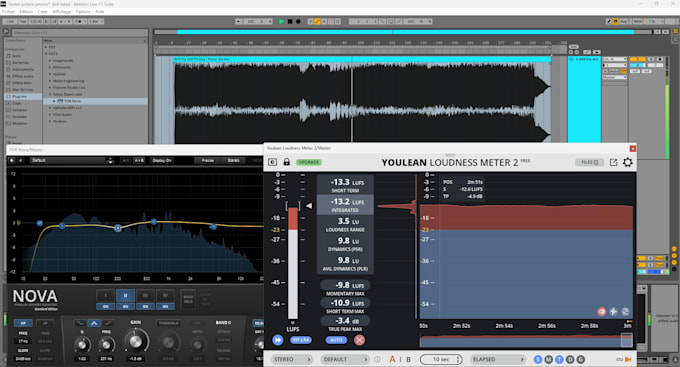The width and height of the screenshot is (680, 367).
Task: Select the A comparison state in Youlean
Action: (x=392, y=359)
